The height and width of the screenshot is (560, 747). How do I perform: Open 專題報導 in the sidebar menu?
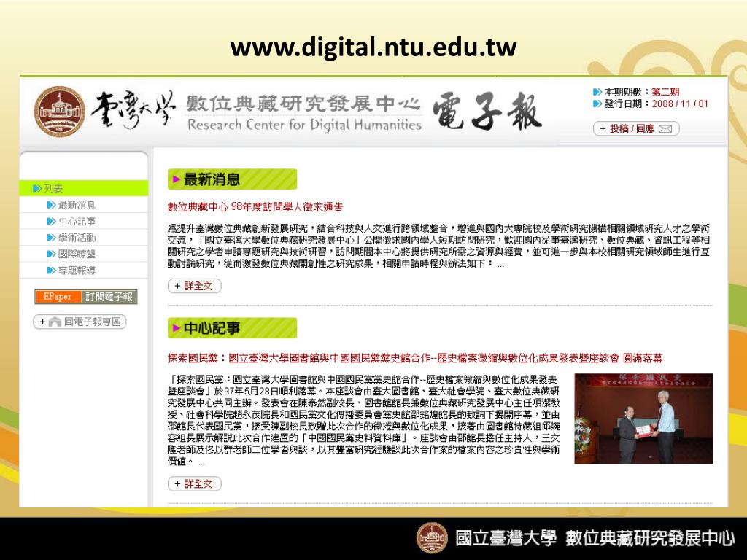click(x=77, y=270)
